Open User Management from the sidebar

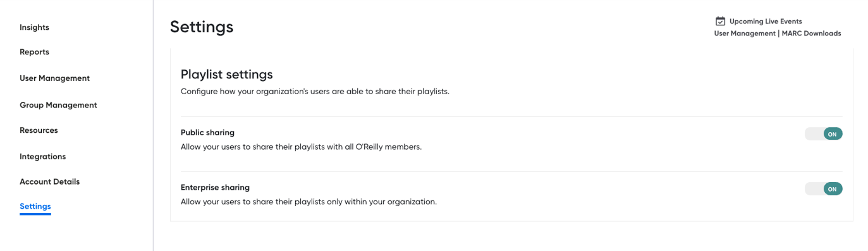pyautogui.click(x=54, y=78)
